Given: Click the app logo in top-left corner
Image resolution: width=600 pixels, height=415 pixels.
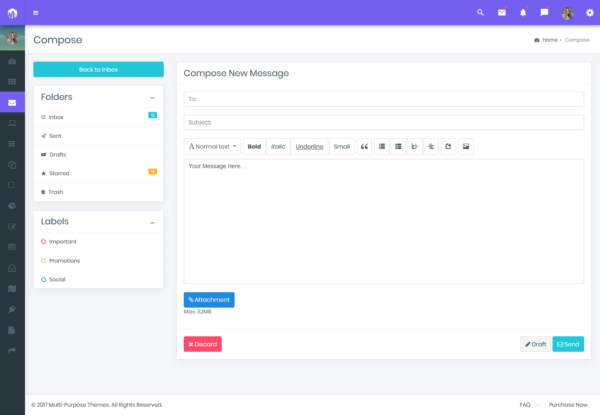Looking at the screenshot, I should tap(12, 13).
